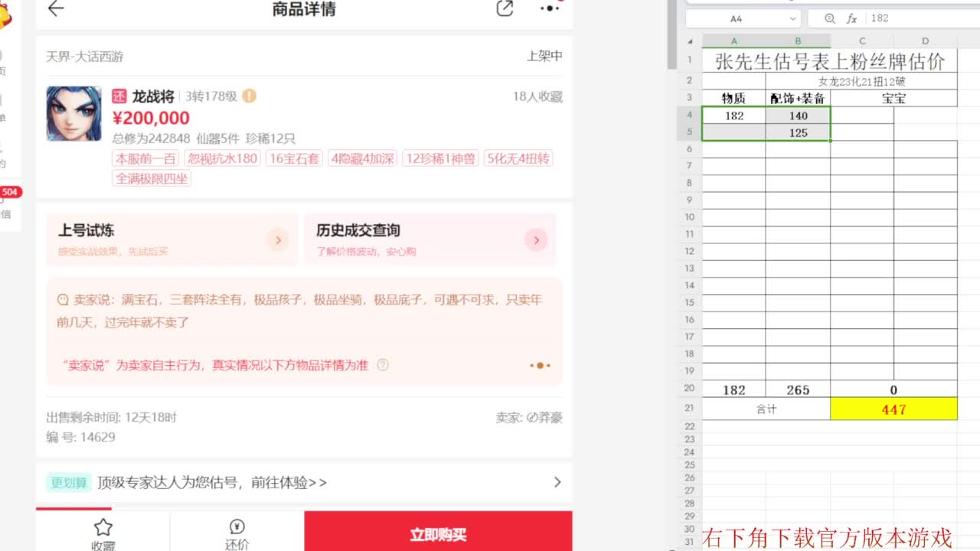
Task: Select row 21 header
Action: (x=690, y=409)
